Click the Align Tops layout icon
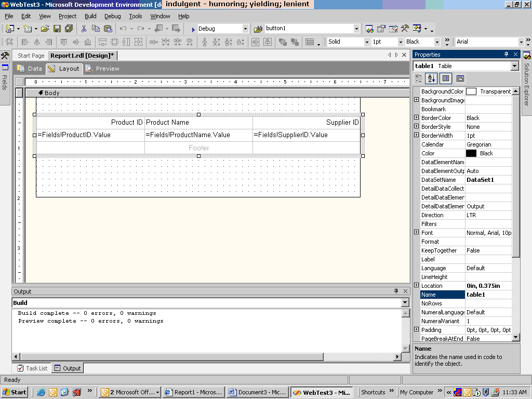Image resolution: width=532 pixels, height=399 pixels. click(64, 42)
